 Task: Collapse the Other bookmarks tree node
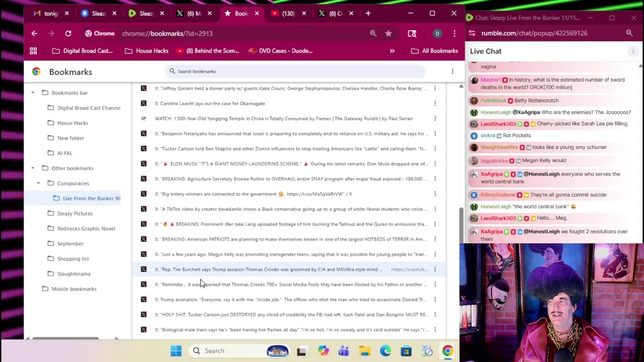point(33,168)
